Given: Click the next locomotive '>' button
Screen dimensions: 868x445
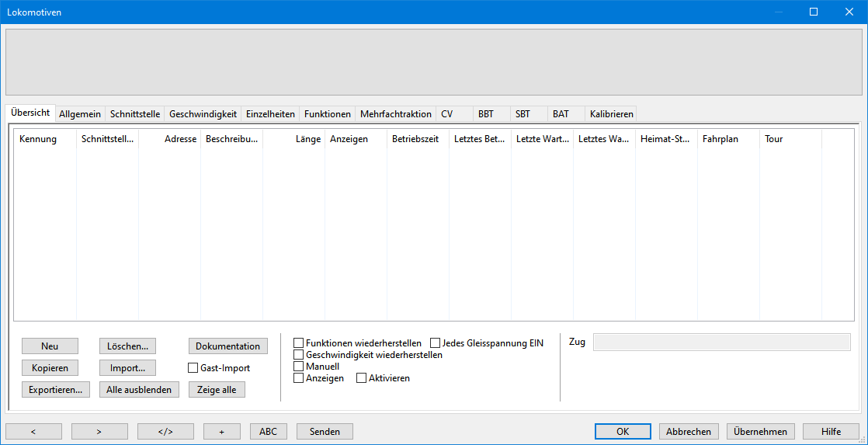Looking at the screenshot, I should tap(99, 432).
